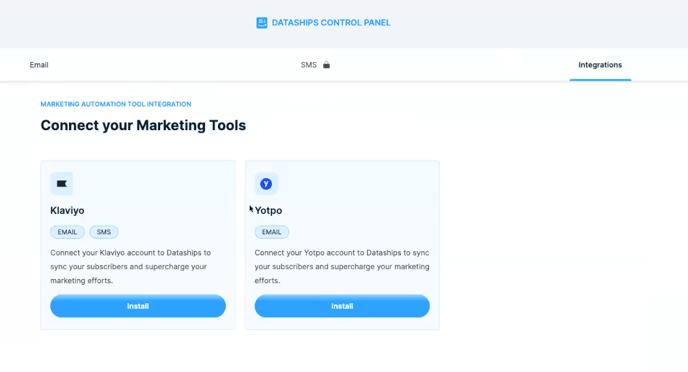The width and height of the screenshot is (688, 372).
Task: Install the Klaviyo integration
Action: [x=138, y=306]
